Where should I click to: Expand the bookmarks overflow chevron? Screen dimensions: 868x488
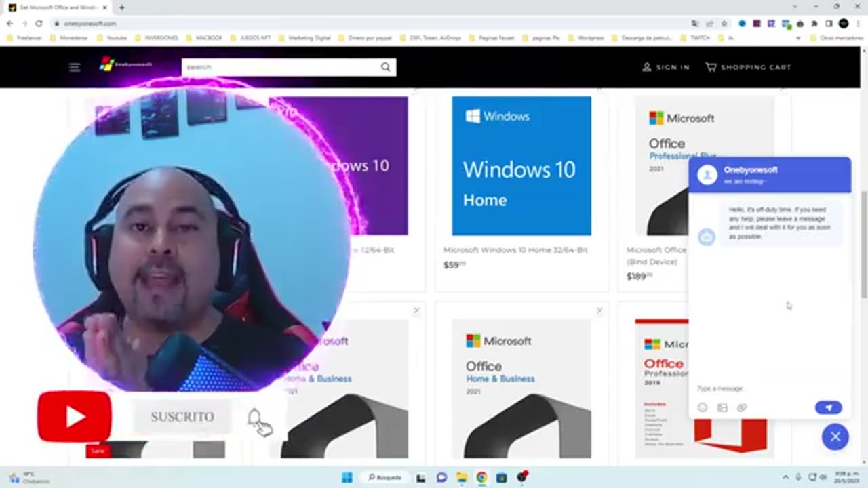click(799, 38)
